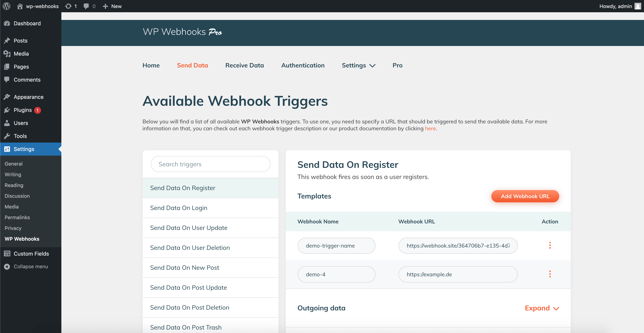Screen dimensions: 644x333
Task: Switch to the Receive Data tab
Action: pos(245,65)
